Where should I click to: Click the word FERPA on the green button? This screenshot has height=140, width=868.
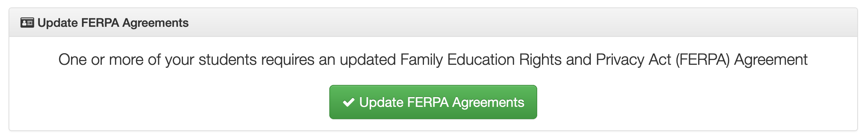(x=428, y=102)
